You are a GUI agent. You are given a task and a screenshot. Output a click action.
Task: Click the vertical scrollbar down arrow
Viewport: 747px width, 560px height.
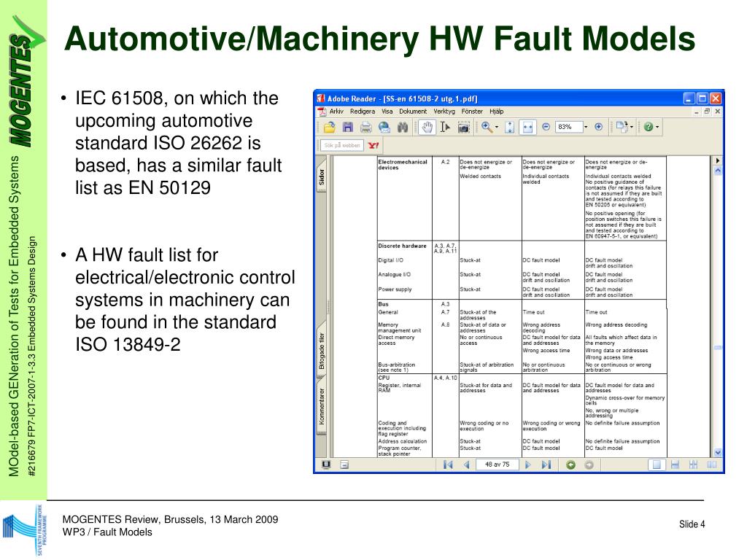718,452
